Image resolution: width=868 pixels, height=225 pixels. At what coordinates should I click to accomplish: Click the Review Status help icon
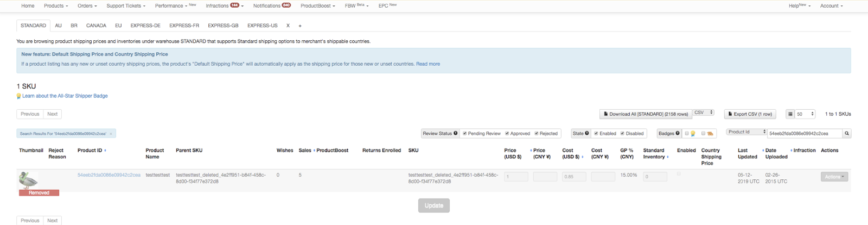[x=455, y=133]
